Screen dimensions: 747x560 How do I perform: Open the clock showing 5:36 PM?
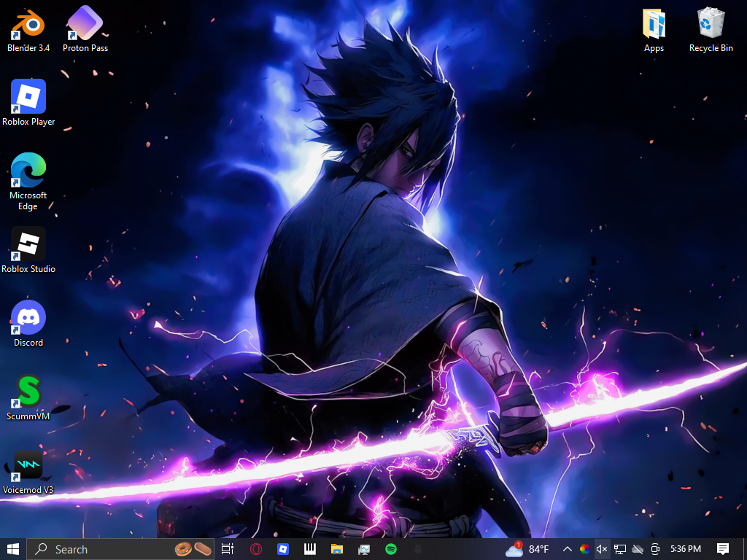686,549
